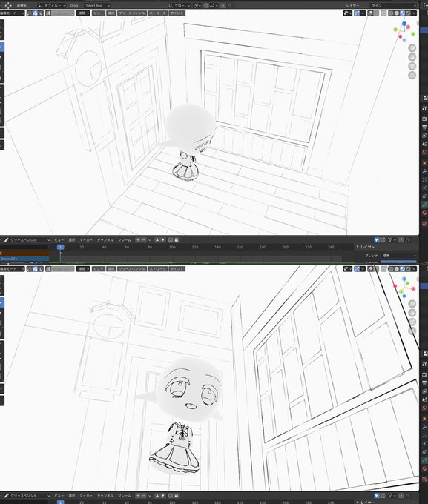Toggle X-ray mode in bottom viewport
The height and width of the screenshot is (504, 428).
(x=383, y=269)
